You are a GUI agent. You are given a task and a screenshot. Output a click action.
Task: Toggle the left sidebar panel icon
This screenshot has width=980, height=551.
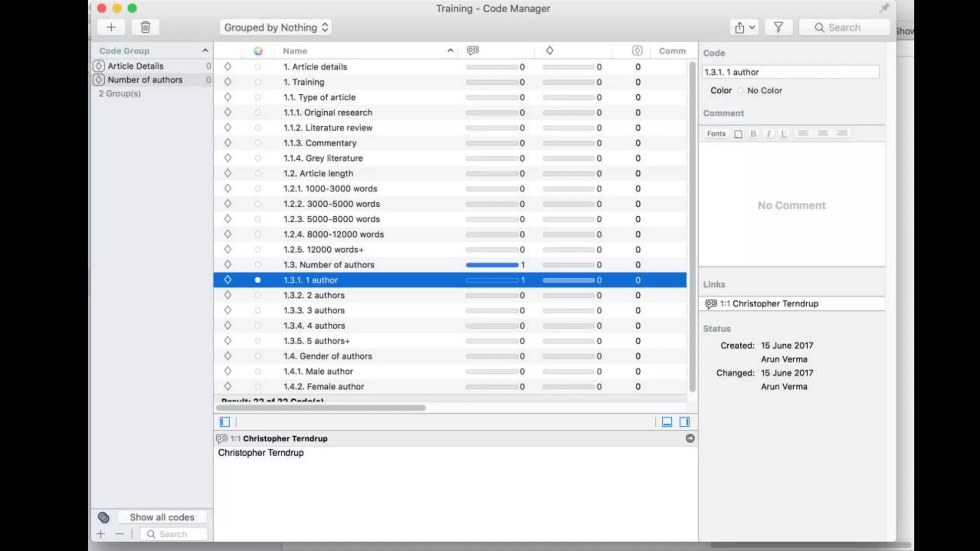point(224,422)
